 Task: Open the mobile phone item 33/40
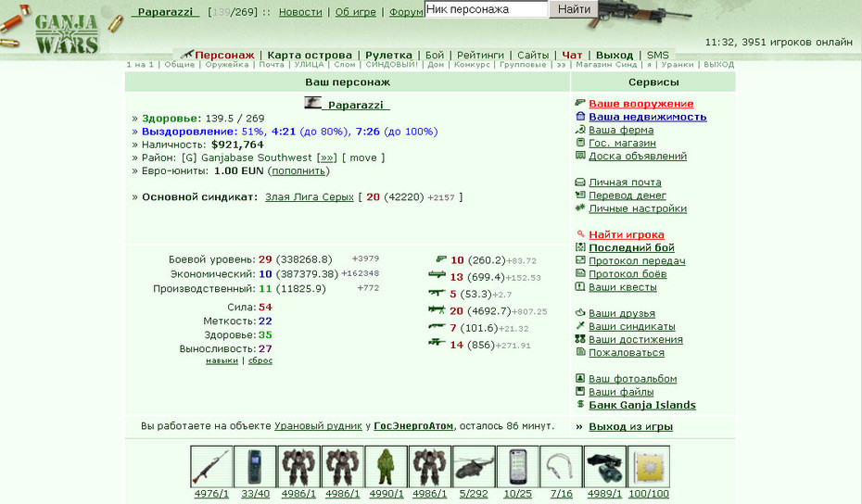tap(255, 466)
